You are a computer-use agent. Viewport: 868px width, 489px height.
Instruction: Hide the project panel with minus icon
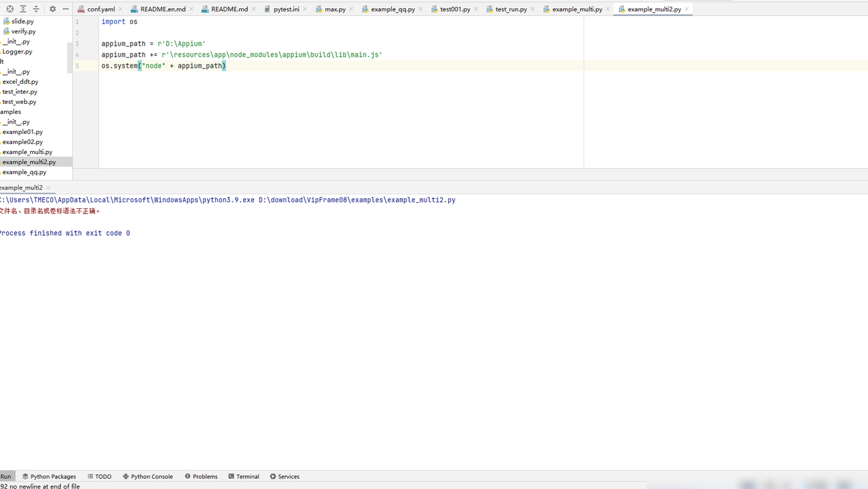66,9
